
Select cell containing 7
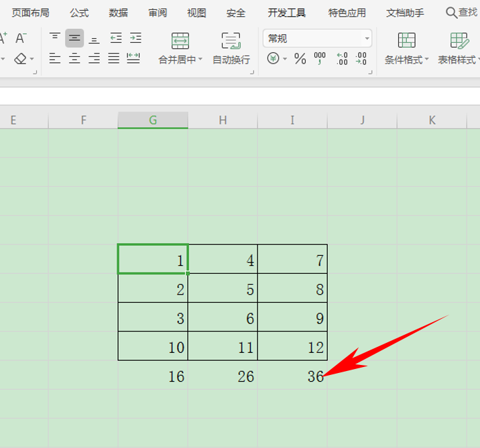pyautogui.click(x=292, y=258)
